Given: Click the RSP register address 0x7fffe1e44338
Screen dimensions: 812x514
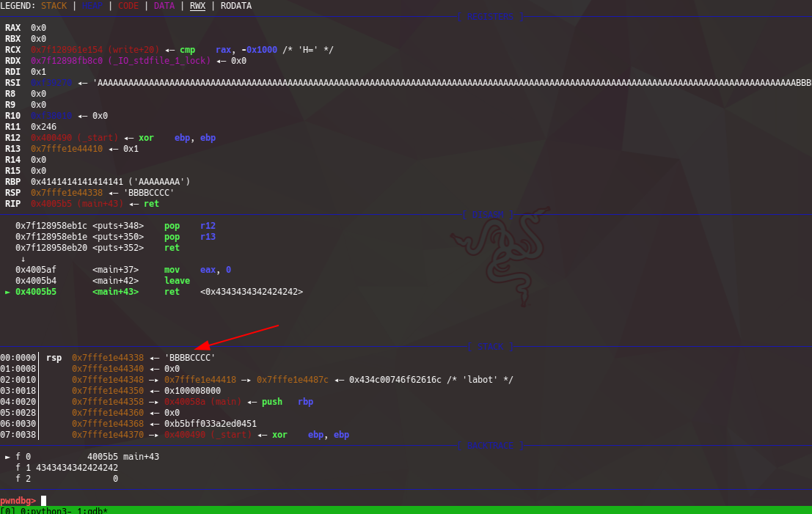Looking at the screenshot, I should (71, 193).
